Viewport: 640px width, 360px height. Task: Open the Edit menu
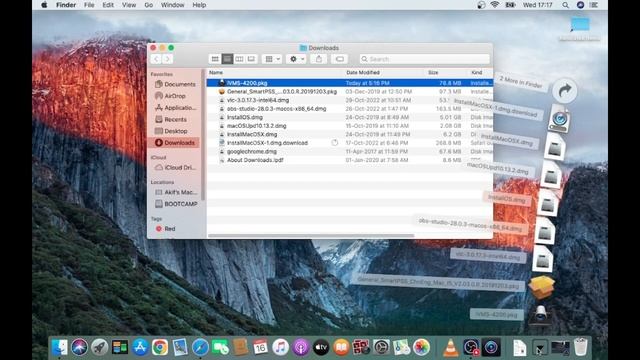point(108,5)
